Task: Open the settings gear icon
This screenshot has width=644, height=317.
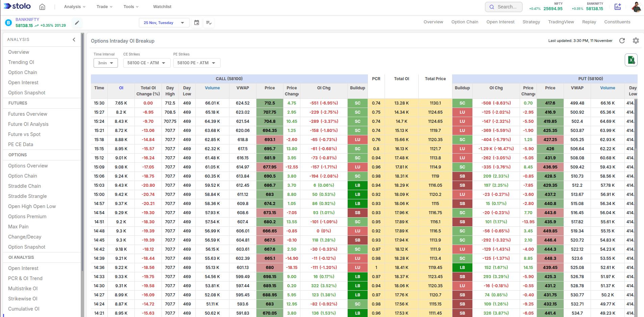Action: pyautogui.click(x=636, y=41)
